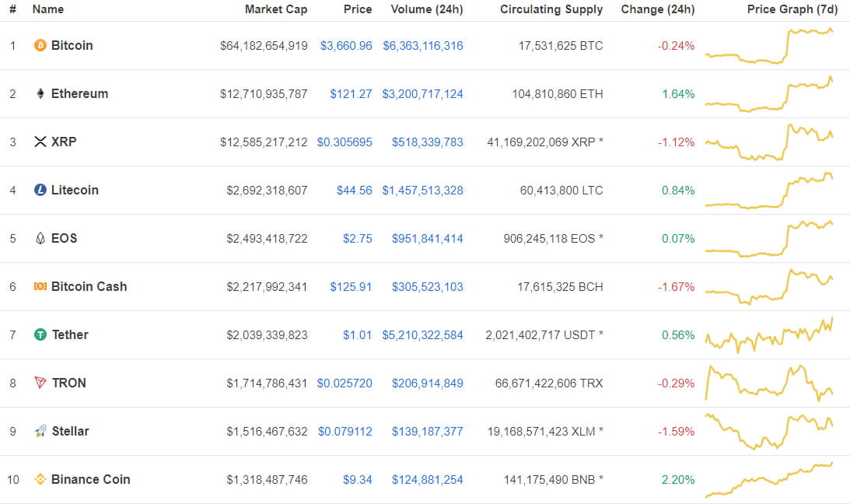This screenshot has width=850, height=504.
Task: Open Bitcoin Cash 24h volume $305,523,103
Action: (428, 287)
